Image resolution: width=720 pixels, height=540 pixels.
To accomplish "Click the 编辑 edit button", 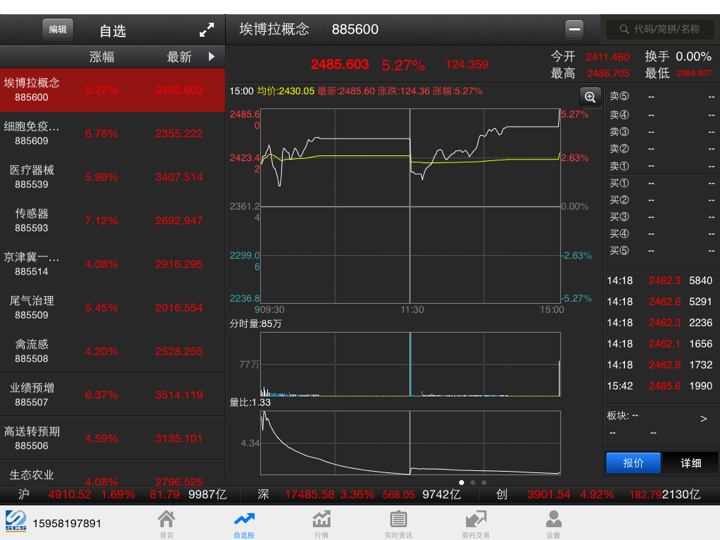I will (58, 30).
